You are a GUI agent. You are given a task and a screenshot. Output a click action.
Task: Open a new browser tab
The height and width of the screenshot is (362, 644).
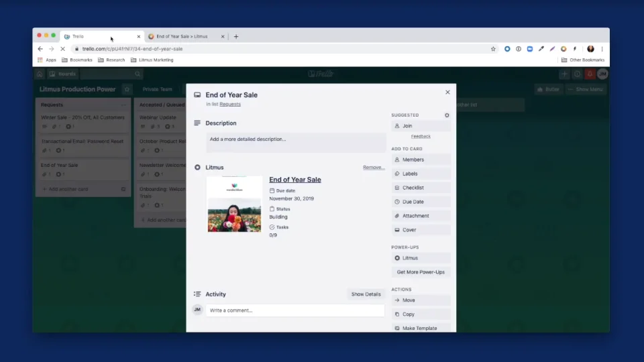[236, 36]
